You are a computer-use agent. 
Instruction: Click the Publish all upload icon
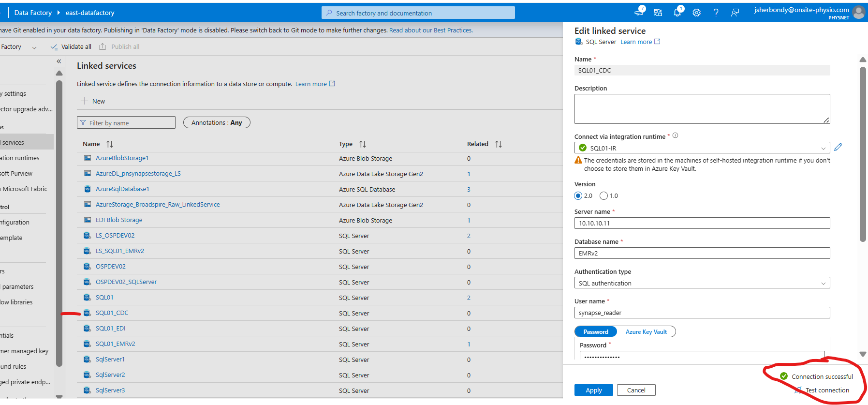(x=103, y=47)
